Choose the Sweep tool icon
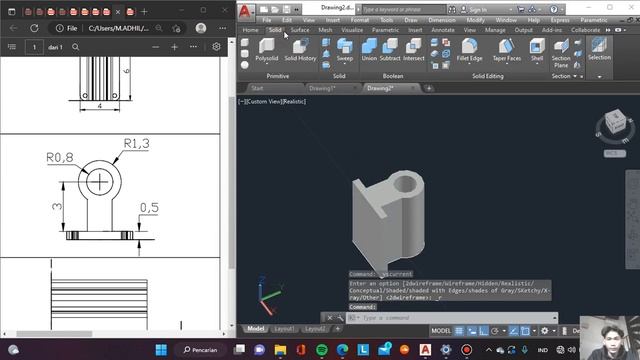 [344, 46]
